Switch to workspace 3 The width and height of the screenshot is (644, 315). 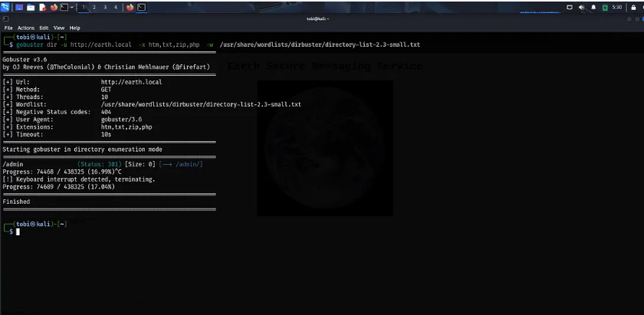coord(105,8)
